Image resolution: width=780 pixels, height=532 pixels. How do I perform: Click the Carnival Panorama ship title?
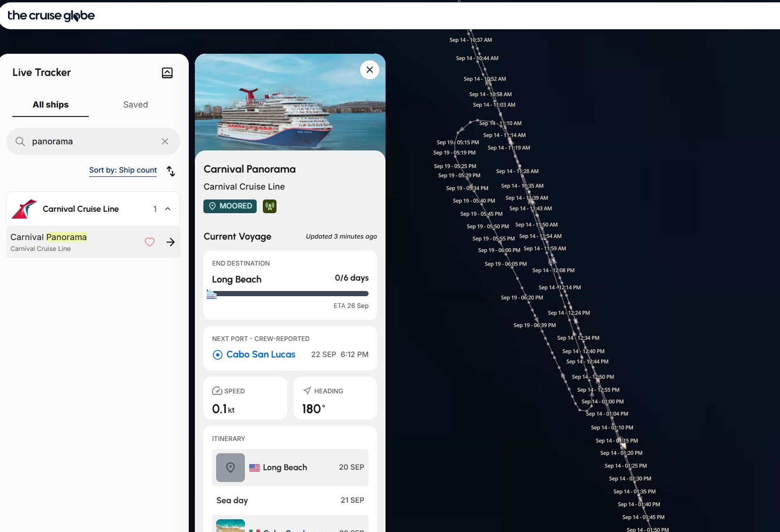[250, 169]
